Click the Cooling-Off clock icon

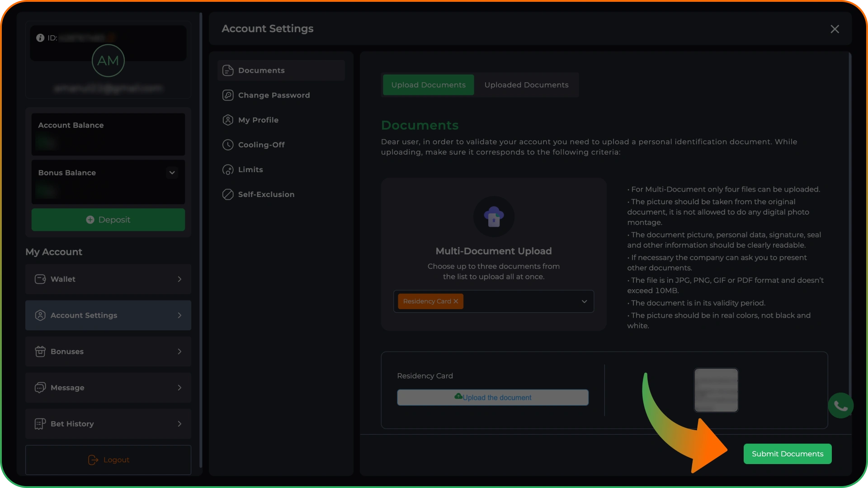(228, 145)
